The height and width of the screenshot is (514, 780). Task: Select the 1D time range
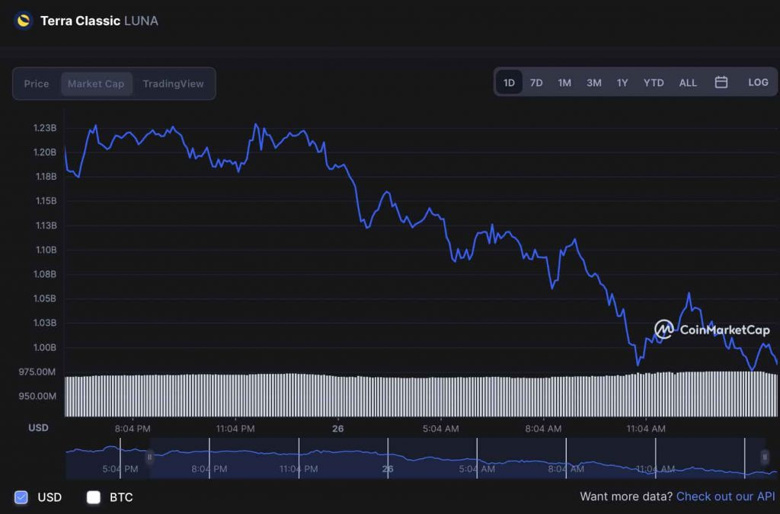tap(509, 83)
